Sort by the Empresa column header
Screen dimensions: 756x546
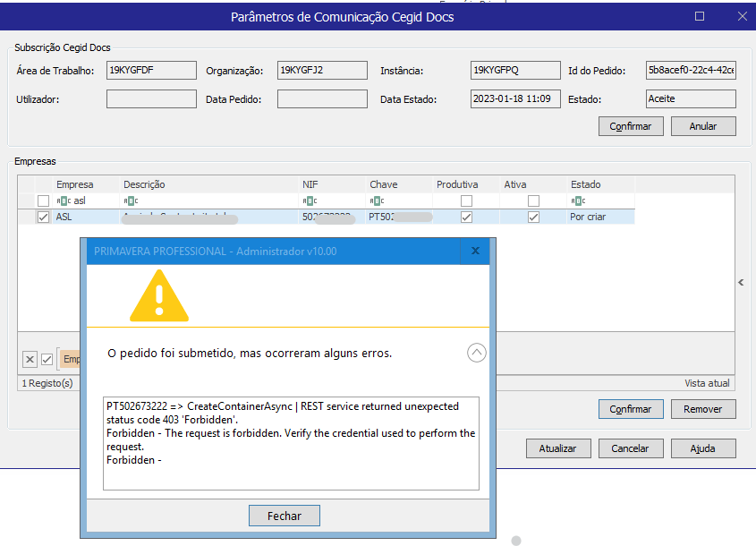75,184
